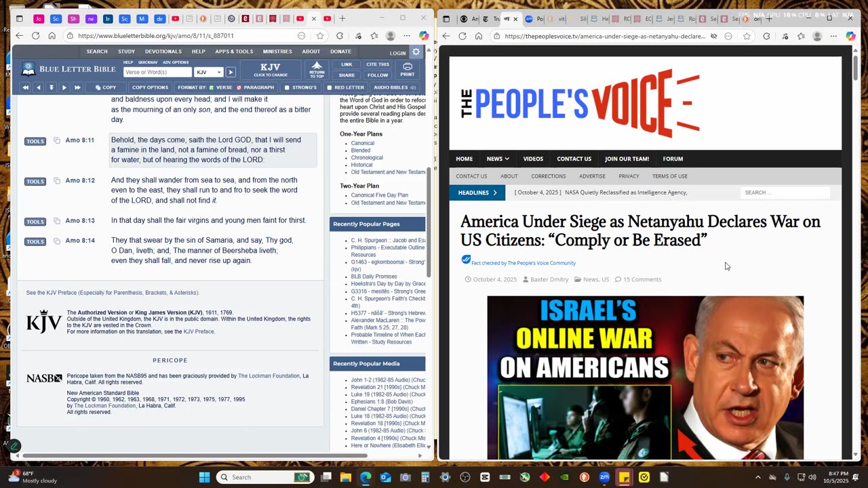This screenshot has height=488, width=868.
Task: Toggle Paragraph format option
Action: coord(255,87)
